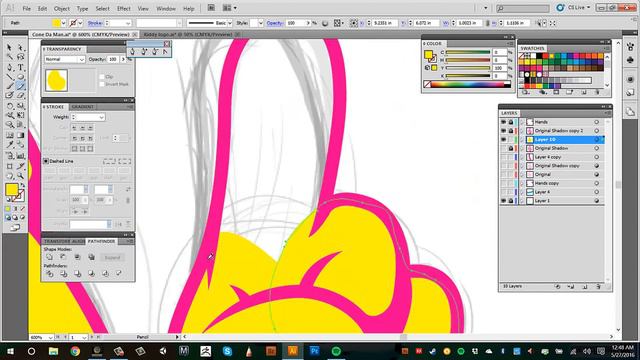Open the stroke Weight dropdown in Stroke panel

pos(101,118)
